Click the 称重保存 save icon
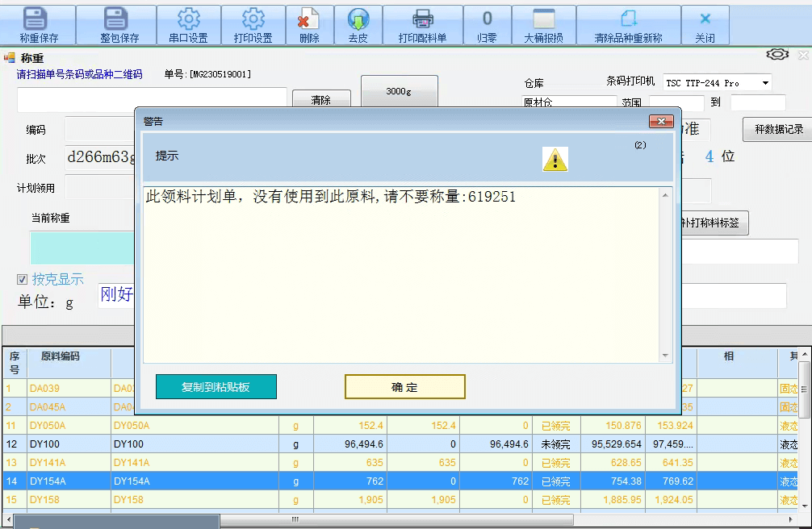The image size is (812, 529). pos(39,19)
